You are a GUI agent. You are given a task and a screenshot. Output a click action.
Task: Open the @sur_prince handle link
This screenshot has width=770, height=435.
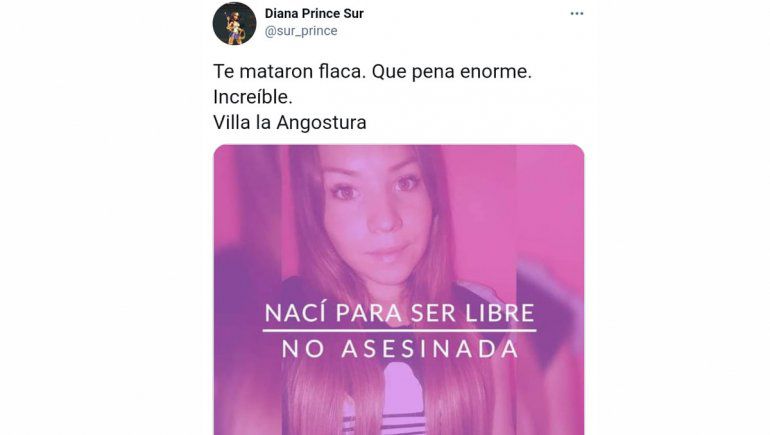coord(301,31)
